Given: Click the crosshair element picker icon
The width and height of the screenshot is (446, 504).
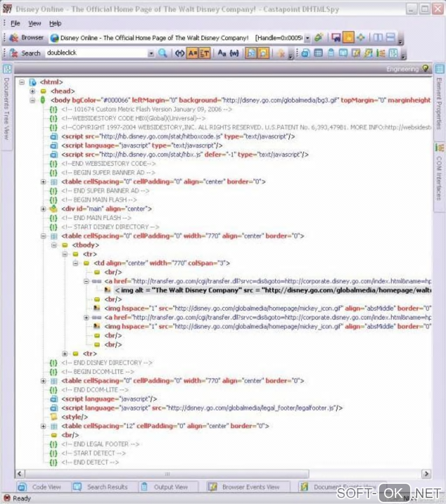Looking at the screenshot, I should pyautogui.click(x=361, y=38).
